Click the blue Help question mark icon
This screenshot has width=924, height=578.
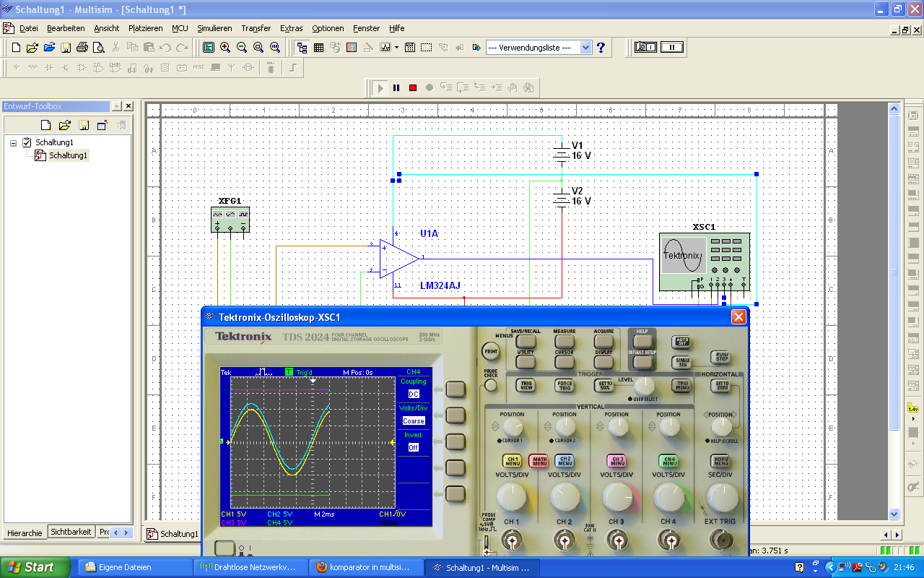(601, 48)
